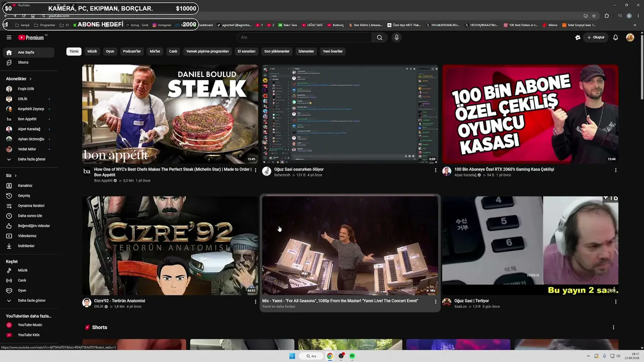The width and height of the screenshot is (644, 362).
Task: Open Oğuz Sasi osururken ölüyor thumbnail
Action: tap(350, 114)
